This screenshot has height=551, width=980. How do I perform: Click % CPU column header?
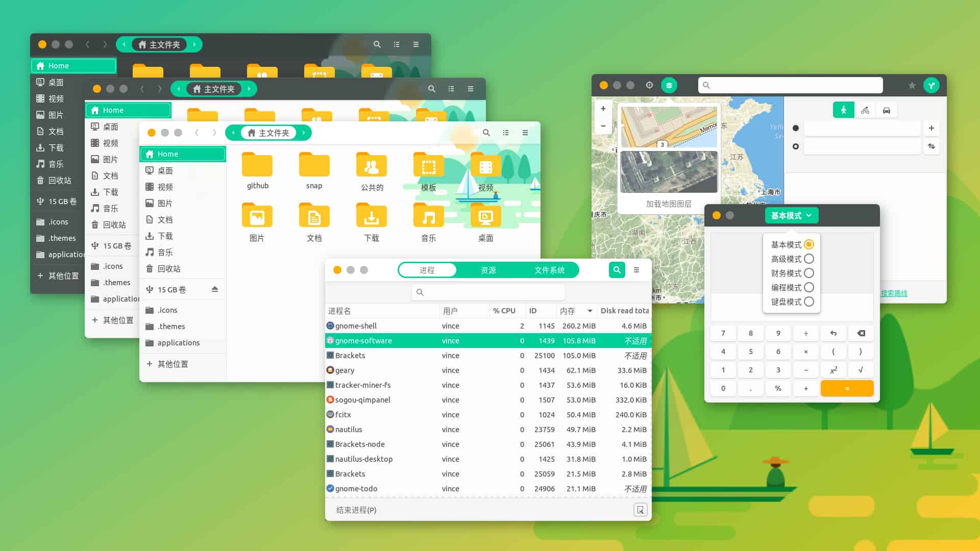507,311
